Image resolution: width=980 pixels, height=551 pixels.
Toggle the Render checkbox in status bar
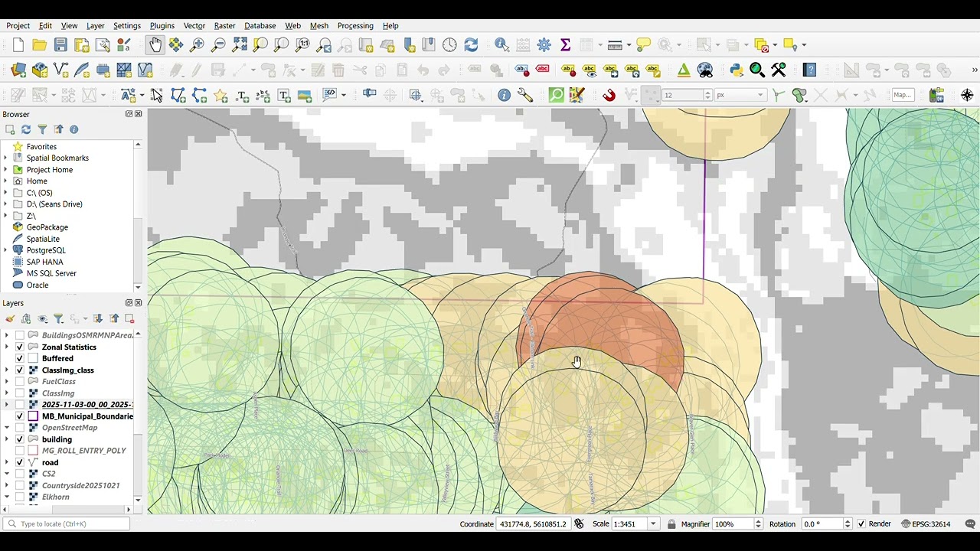click(x=861, y=524)
